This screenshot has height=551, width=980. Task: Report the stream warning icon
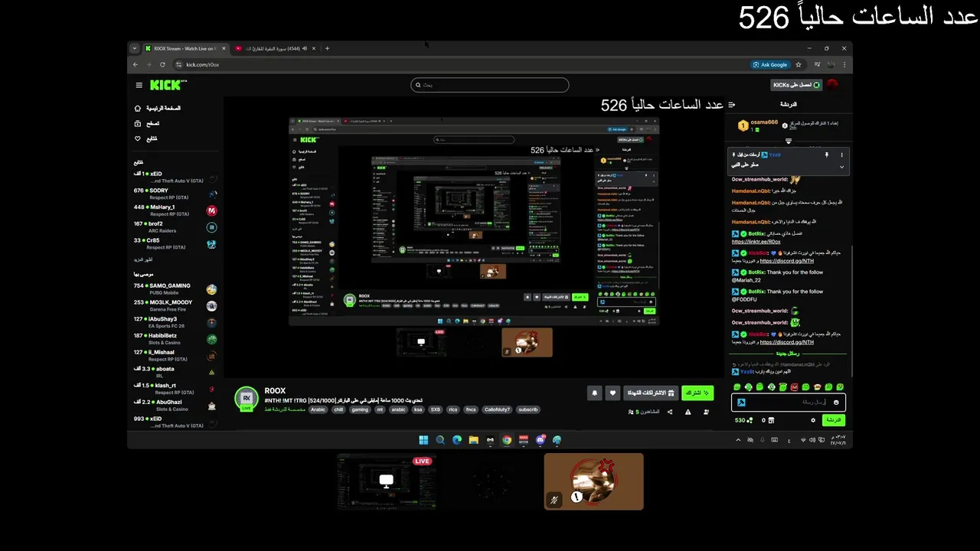(x=688, y=412)
